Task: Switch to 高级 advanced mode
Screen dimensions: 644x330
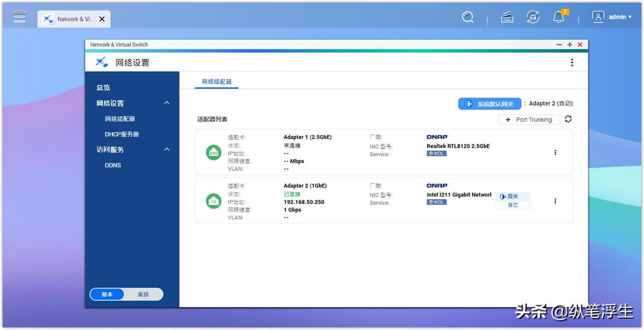Action: (x=143, y=294)
